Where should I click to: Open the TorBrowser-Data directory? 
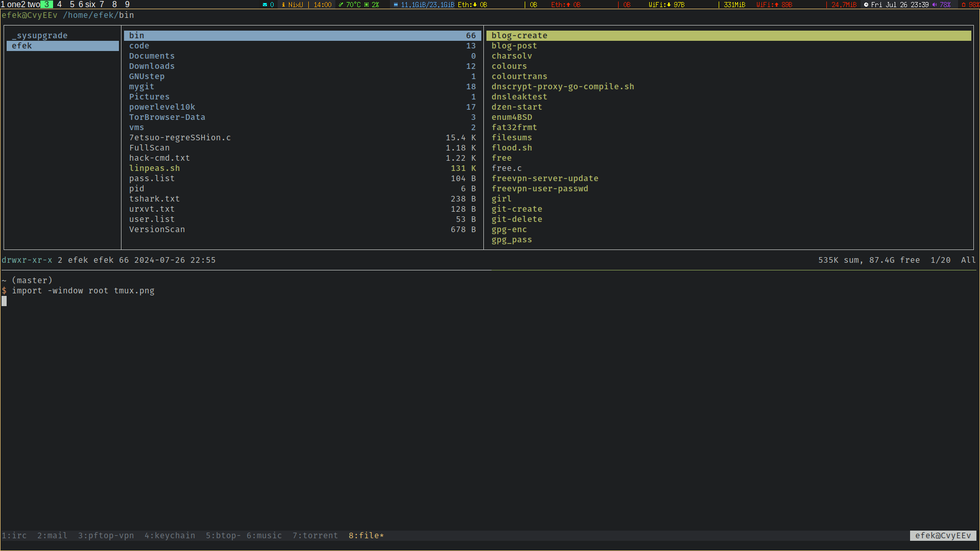[x=167, y=117]
